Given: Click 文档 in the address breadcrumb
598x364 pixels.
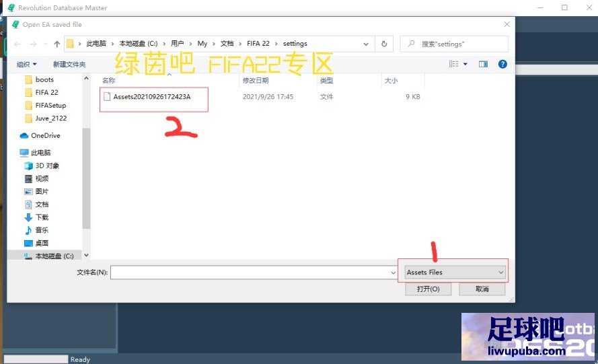Looking at the screenshot, I should click(227, 44).
